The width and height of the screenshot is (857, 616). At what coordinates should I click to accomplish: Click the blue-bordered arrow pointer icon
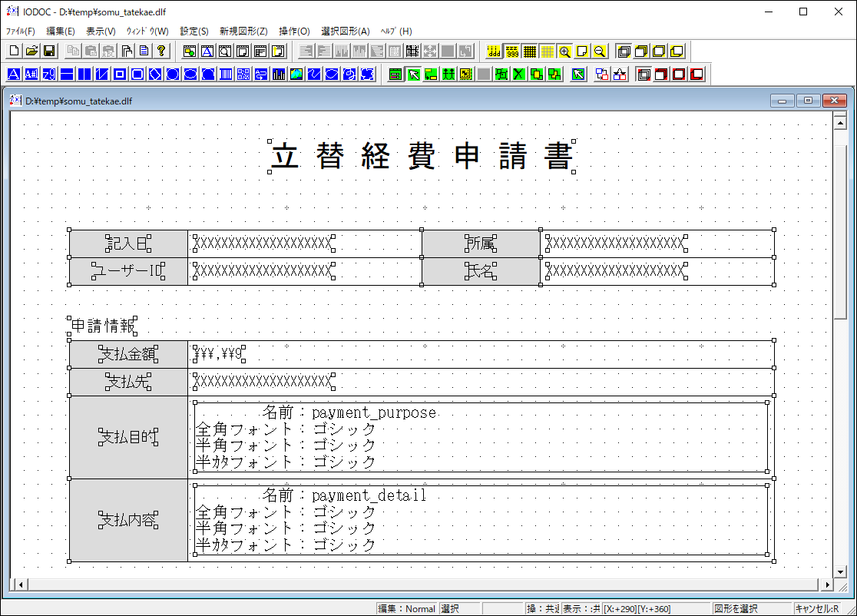coord(578,75)
